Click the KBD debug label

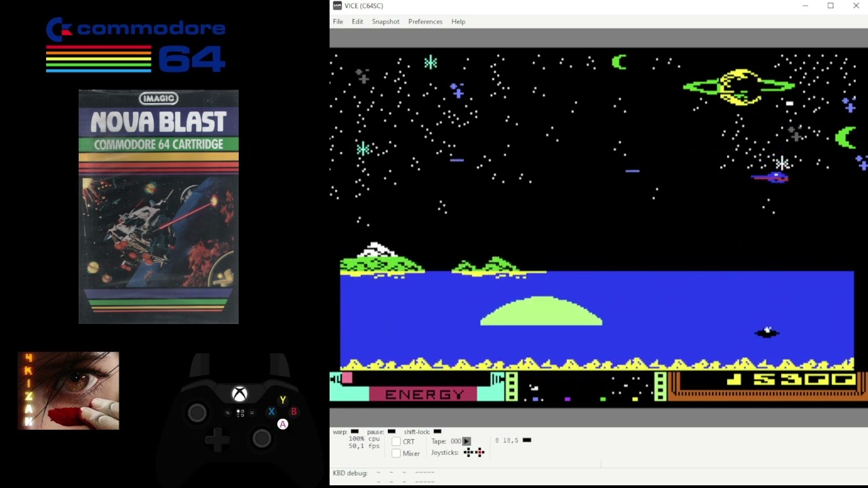tap(350, 473)
